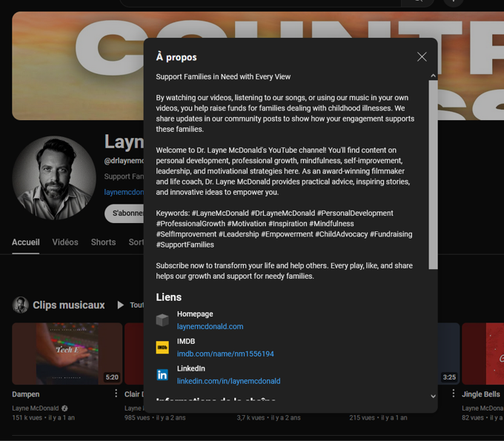Viewport: 504px width, 441px height.
Task: Close the À propos dialog
Action: click(x=422, y=57)
